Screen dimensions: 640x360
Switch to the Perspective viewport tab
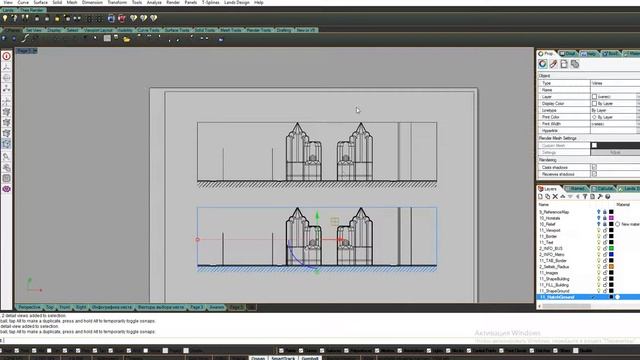coord(29,307)
